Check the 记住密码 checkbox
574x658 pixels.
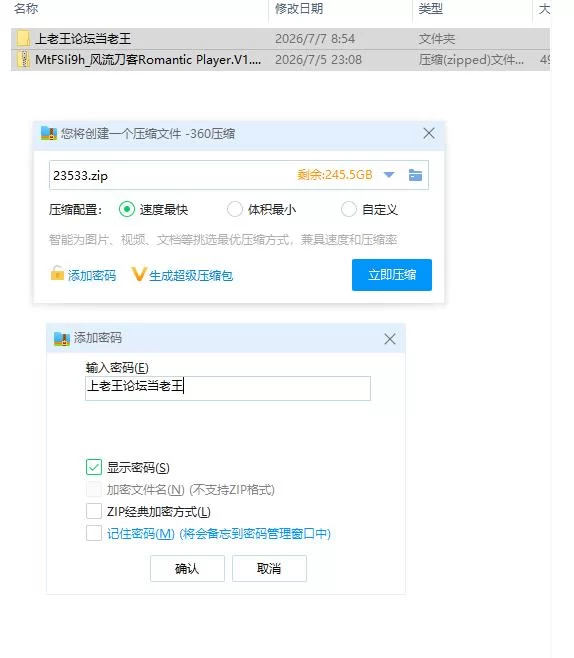tap(94, 533)
